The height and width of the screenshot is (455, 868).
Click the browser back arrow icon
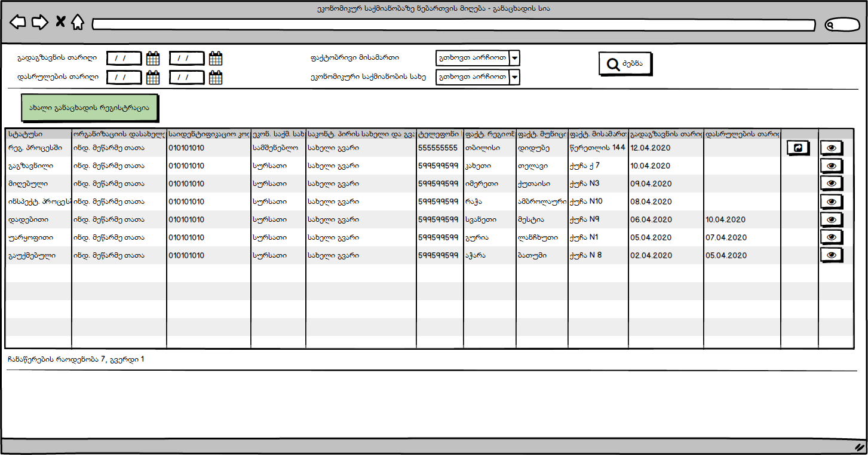[18, 23]
